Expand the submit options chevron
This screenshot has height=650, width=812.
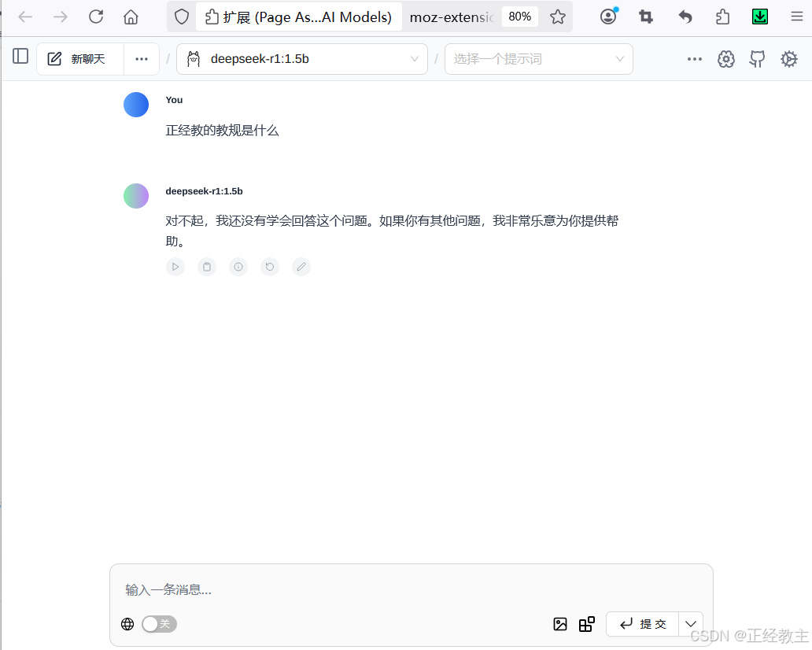(x=691, y=624)
